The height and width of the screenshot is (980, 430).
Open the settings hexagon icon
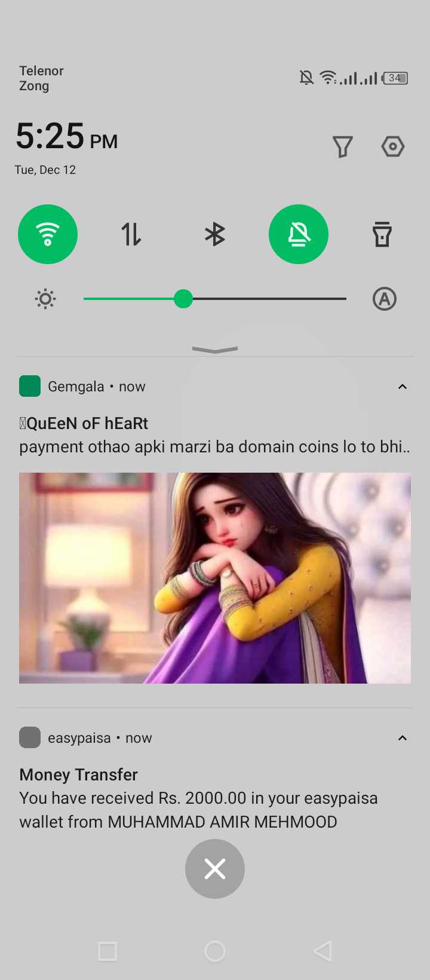coord(393,146)
